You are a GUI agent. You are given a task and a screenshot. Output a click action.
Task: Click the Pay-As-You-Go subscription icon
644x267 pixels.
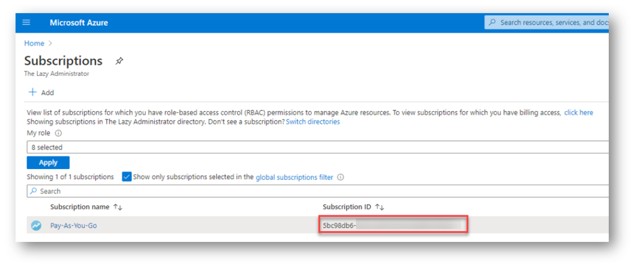[x=36, y=225]
